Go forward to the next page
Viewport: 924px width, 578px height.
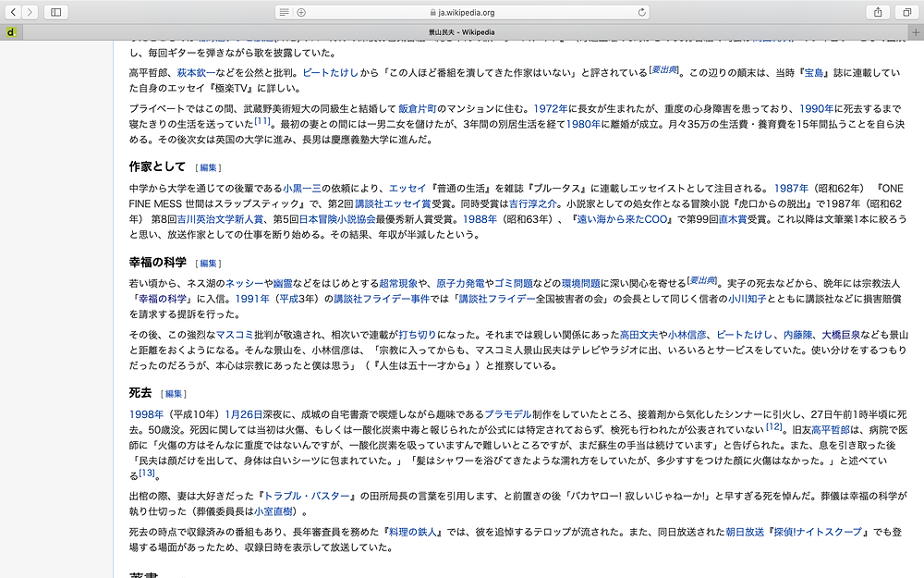tap(30, 12)
